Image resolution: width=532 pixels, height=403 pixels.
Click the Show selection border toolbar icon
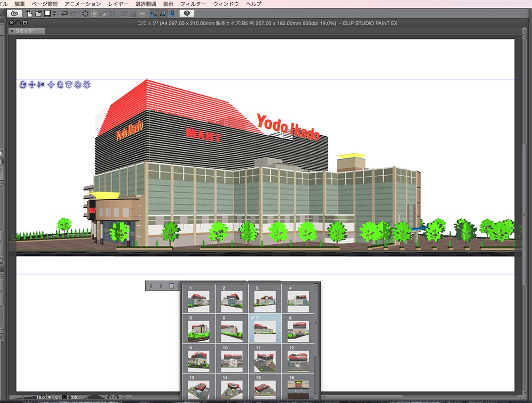142,14
